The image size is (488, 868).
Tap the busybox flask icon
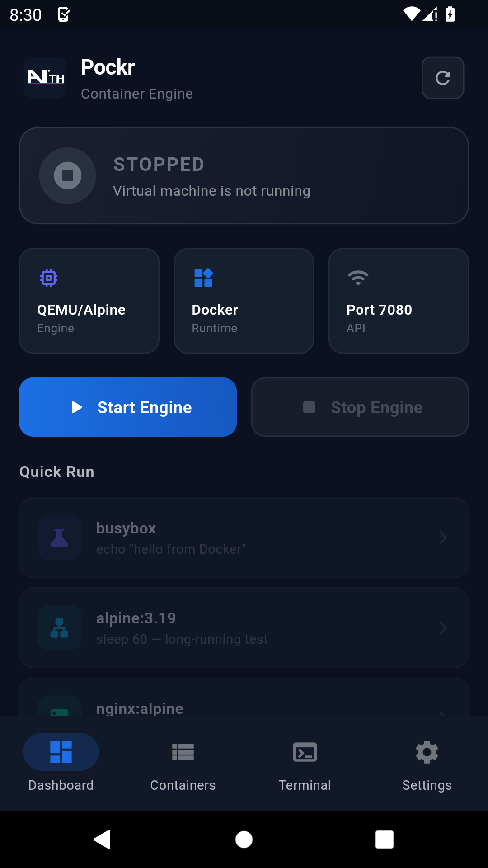pyautogui.click(x=59, y=538)
